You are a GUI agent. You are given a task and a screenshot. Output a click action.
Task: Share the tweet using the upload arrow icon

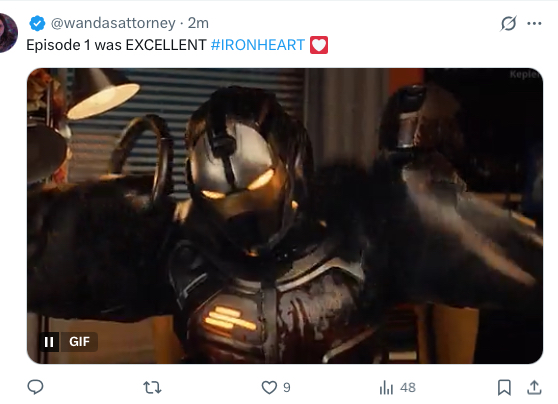pyautogui.click(x=534, y=387)
